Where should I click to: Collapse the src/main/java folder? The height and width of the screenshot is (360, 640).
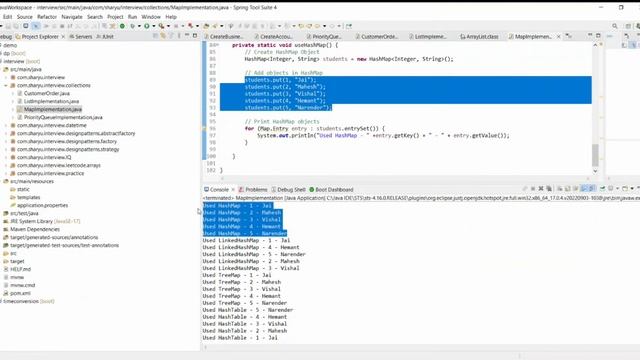[x=1, y=69]
